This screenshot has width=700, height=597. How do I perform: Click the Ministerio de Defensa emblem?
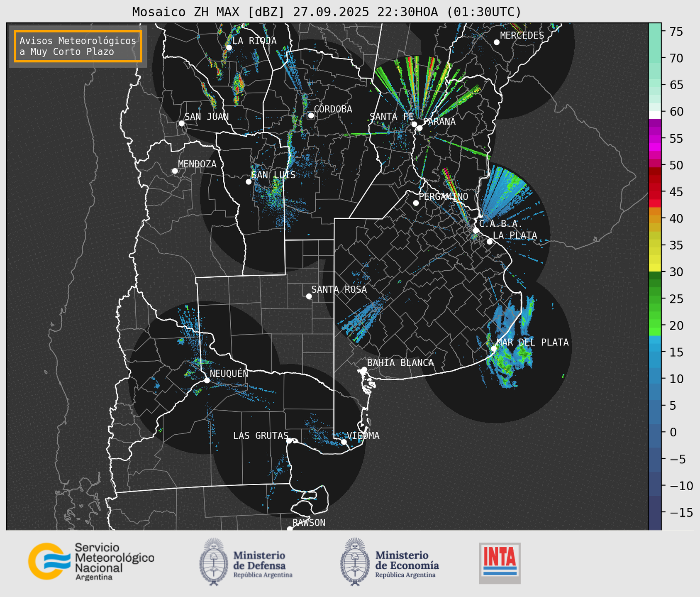click(x=214, y=562)
